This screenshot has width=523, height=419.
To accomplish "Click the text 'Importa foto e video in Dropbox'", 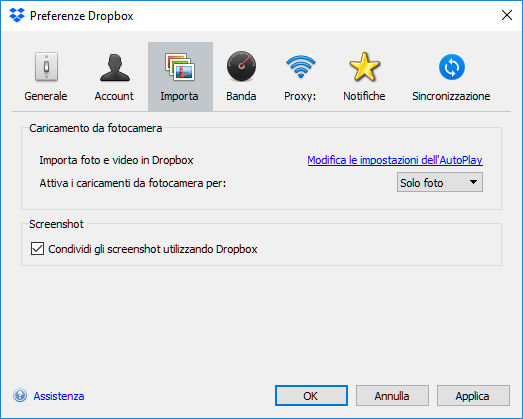I will 116,160.
